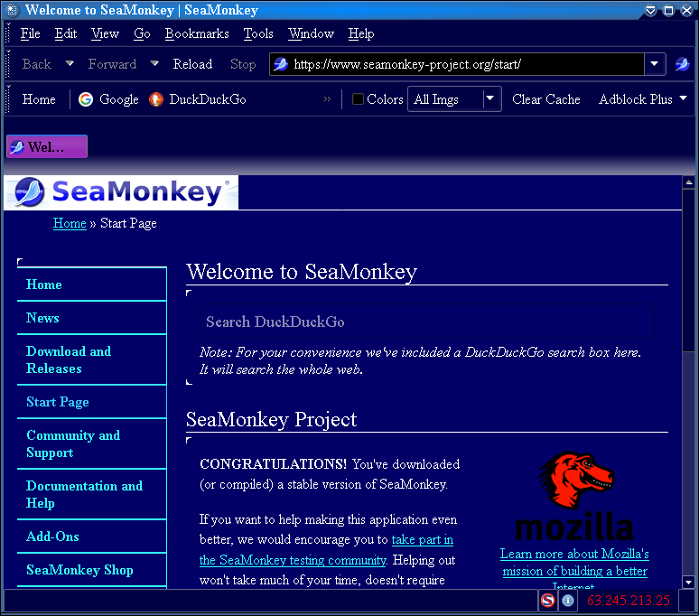Screen dimensions: 699x616
Task: Click the SeaMonkey logo banner
Action: [121, 192]
